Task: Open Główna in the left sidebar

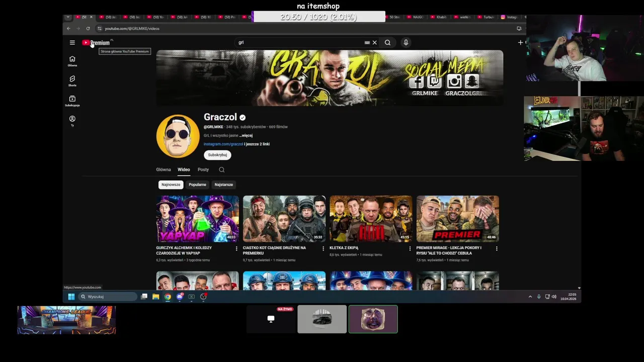Action: point(72,61)
